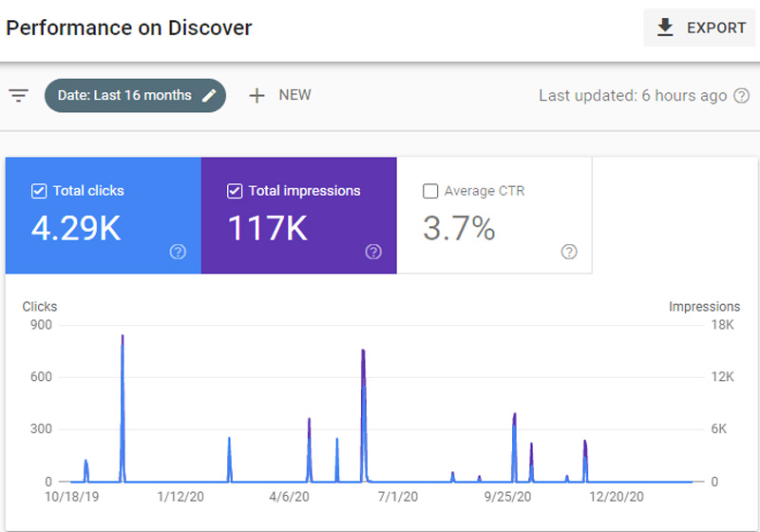Click the chart peak near 9/25/20

(514, 418)
